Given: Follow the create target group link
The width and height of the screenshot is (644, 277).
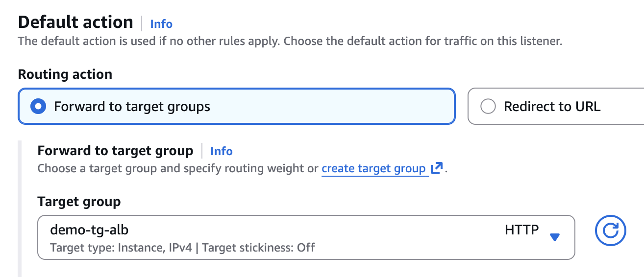Looking at the screenshot, I should tap(373, 169).
